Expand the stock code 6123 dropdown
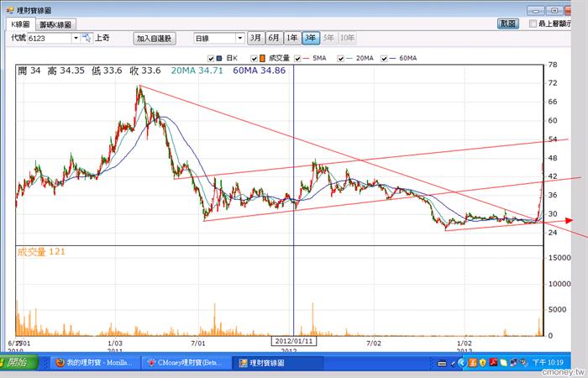Viewport: 588px width, 378px height. [76, 38]
